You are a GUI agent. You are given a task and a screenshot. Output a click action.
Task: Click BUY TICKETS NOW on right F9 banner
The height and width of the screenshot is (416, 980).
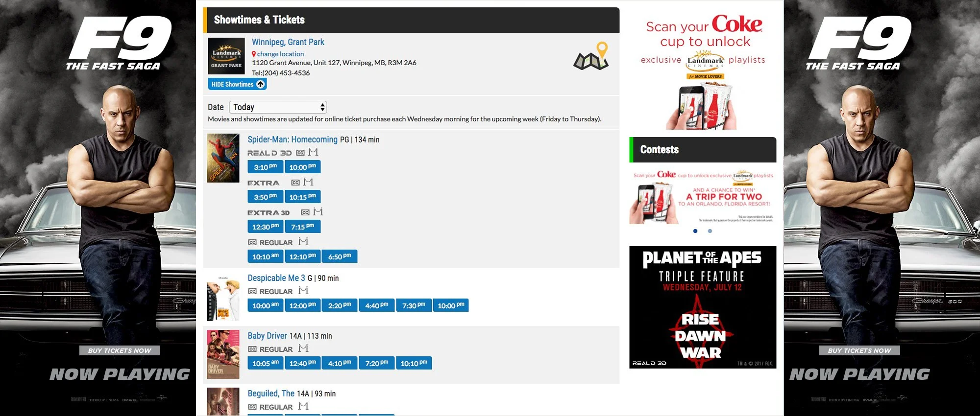pos(859,350)
